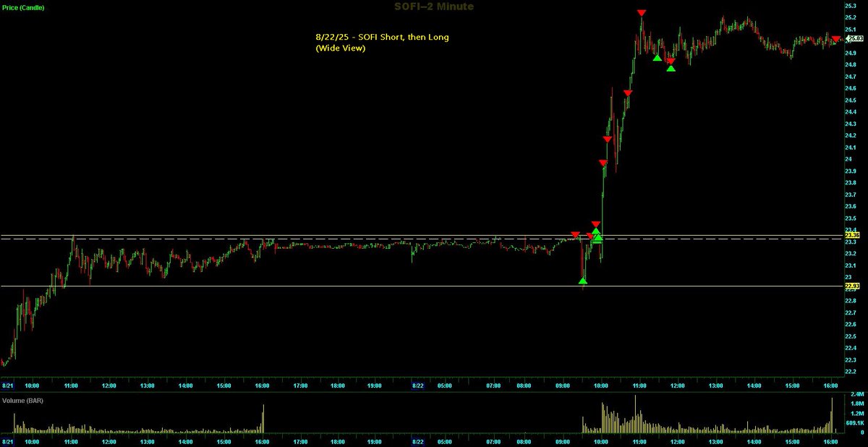Click 05:00 on the price chart time axis
The width and height of the screenshot is (868, 447).
(444, 386)
